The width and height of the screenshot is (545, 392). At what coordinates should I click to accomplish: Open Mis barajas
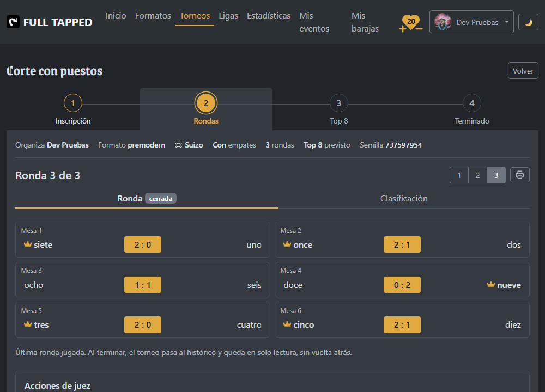pos(365,22)
